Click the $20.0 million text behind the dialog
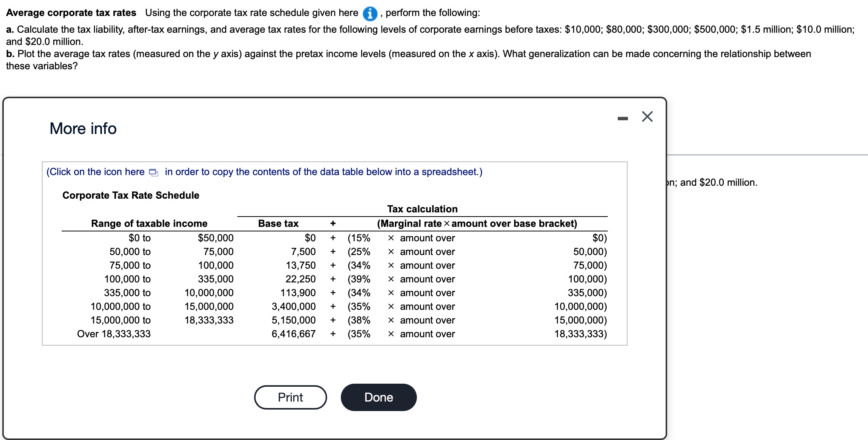868x440 pixels. click(728, 183)
